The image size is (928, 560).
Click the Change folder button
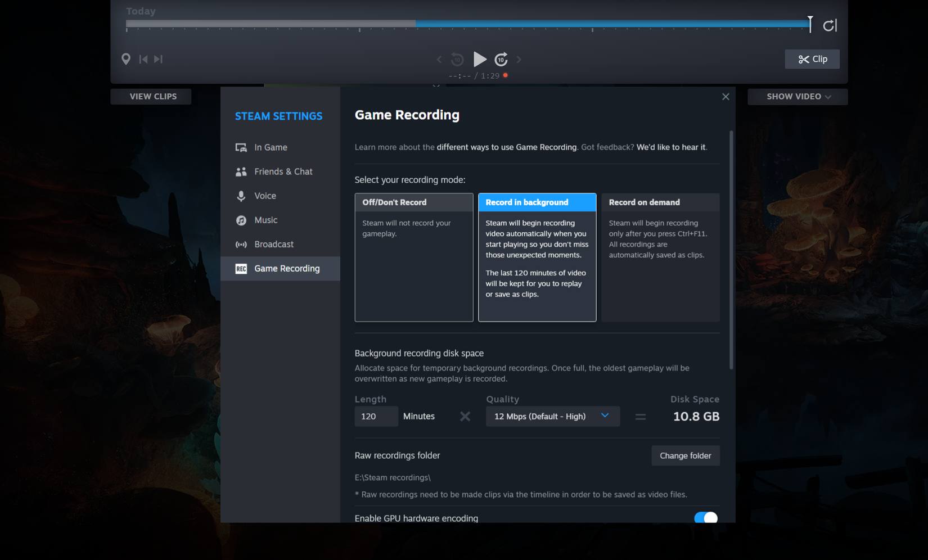click(685, 455)
